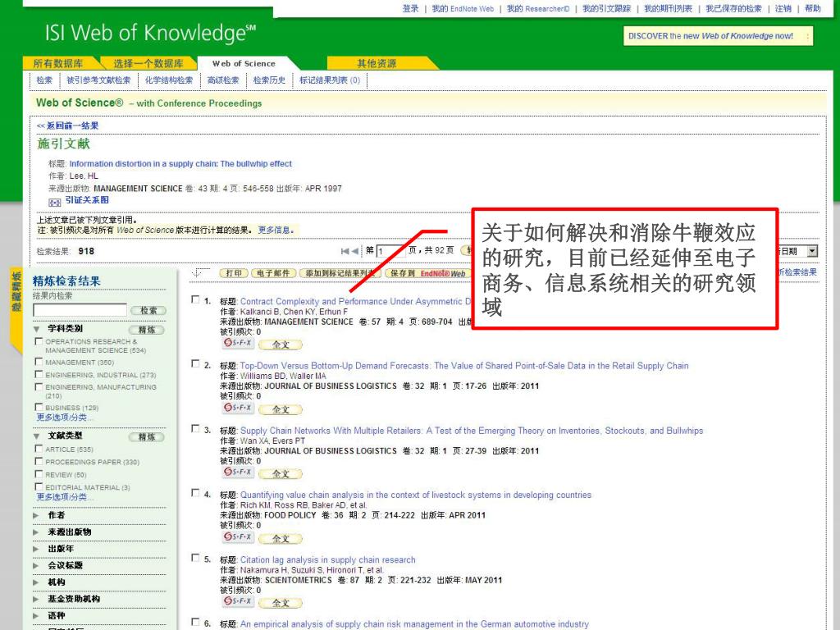
Task: Click the 添加到标记结果列表 button
Action: click(340, 273)
